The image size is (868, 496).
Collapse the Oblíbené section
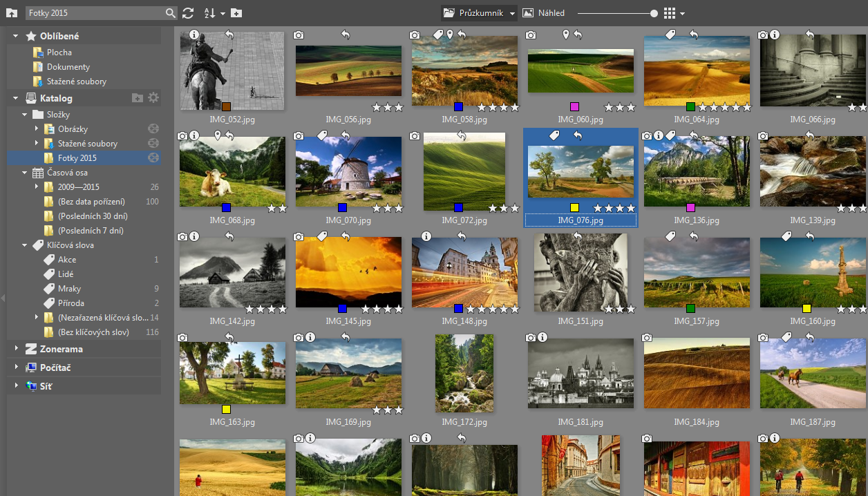pos(15,36)
